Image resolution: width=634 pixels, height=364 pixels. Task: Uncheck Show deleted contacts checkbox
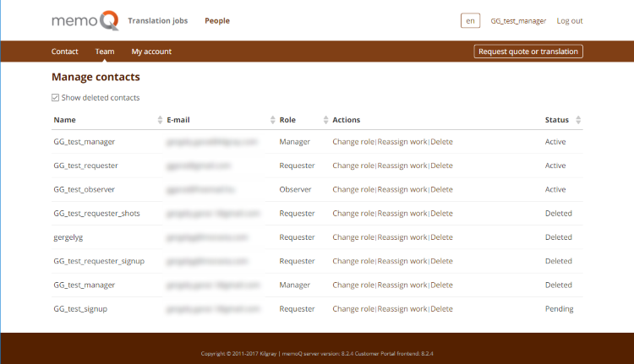click(56, 98)
